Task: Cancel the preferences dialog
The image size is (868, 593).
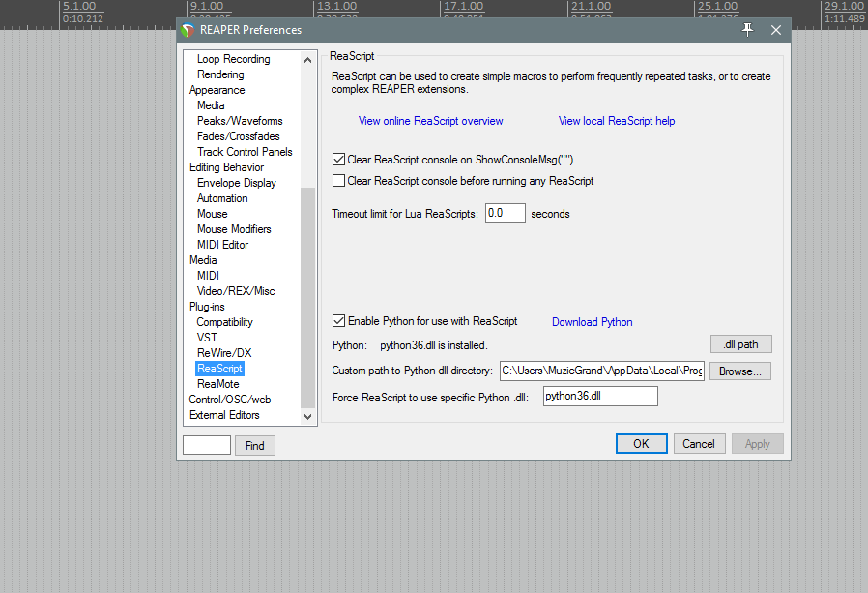Action: point(699,444)
